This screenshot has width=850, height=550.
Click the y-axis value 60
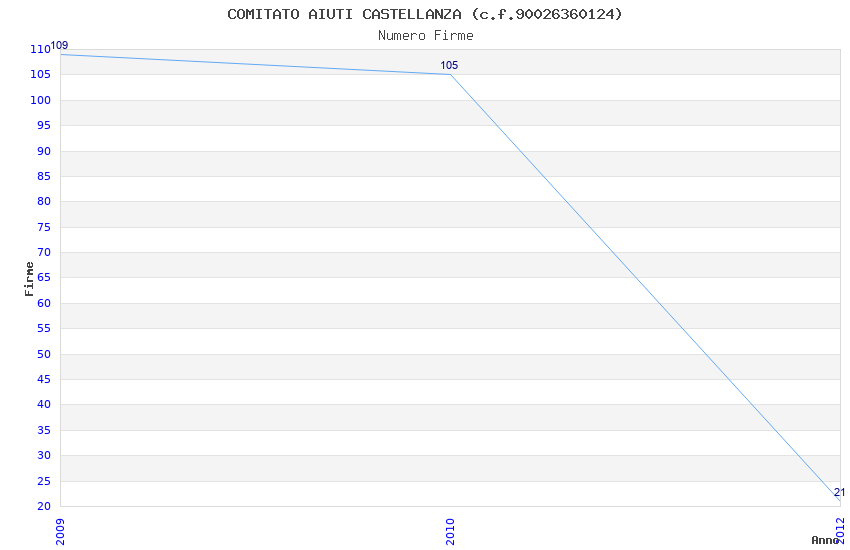pyautogui.click(x=43, y=303)
